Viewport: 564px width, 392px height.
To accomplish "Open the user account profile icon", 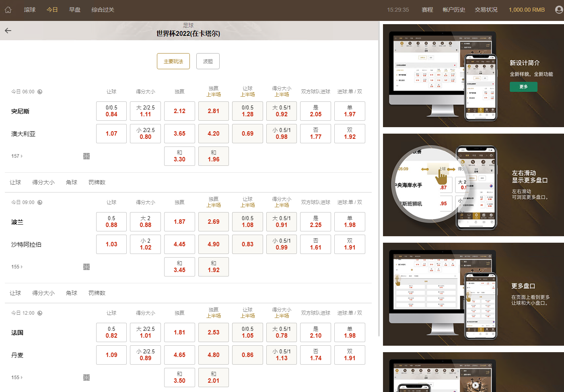I will [559, 10].
